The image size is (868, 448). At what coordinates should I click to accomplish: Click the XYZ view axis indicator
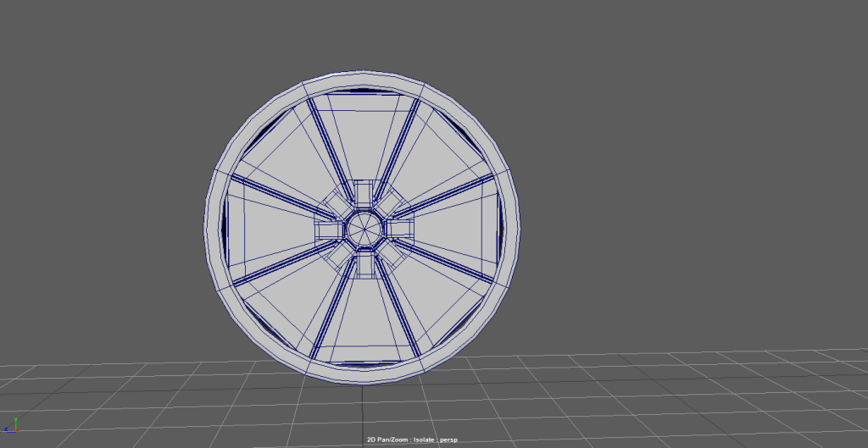(11, 425)
